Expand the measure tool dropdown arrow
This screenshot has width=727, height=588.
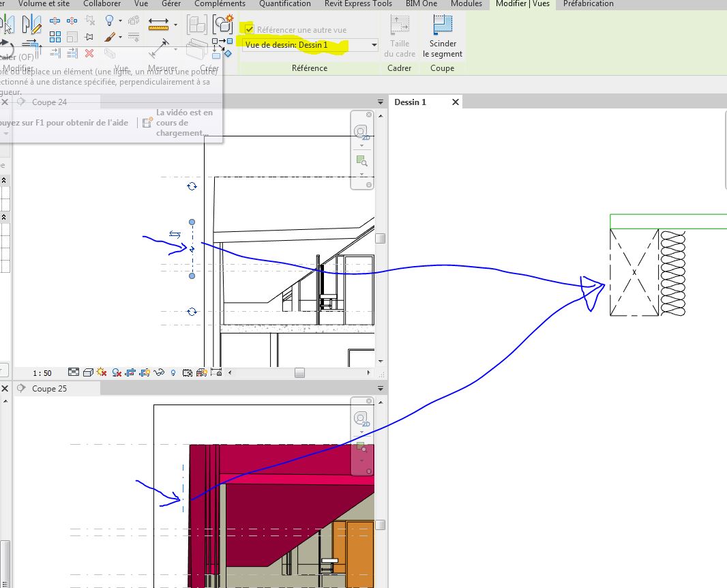176,25
